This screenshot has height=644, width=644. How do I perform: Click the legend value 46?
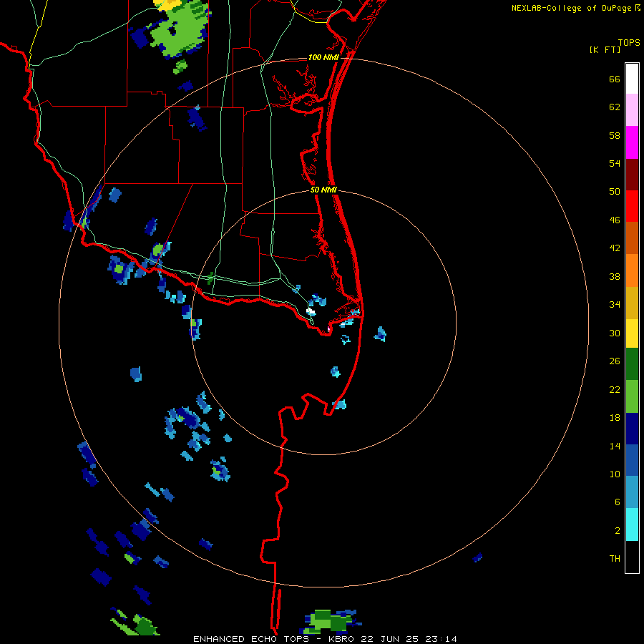[615, 220]
